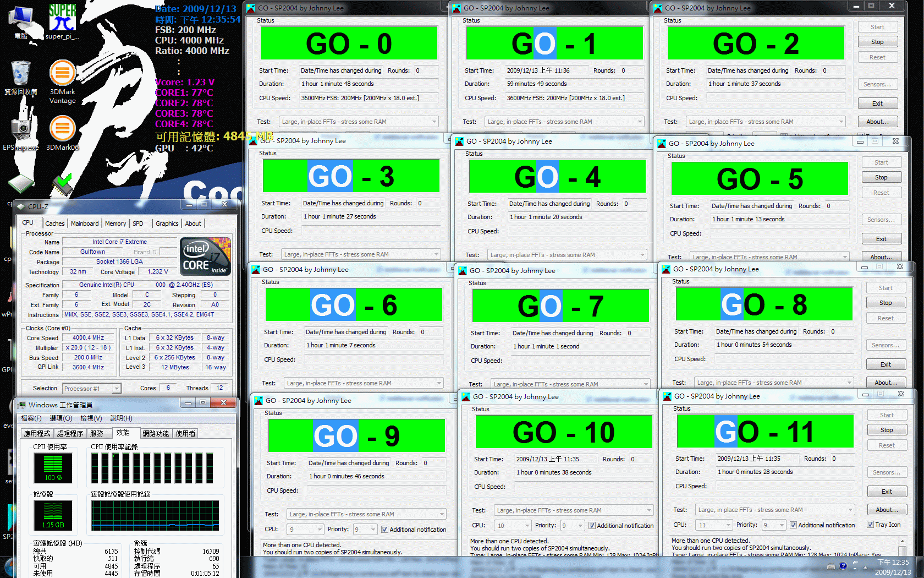This screenshot has width=924, height=578.
Task: Click the CPU-Z window title icon
Action: pyautogui.click(x=21, y=207)
